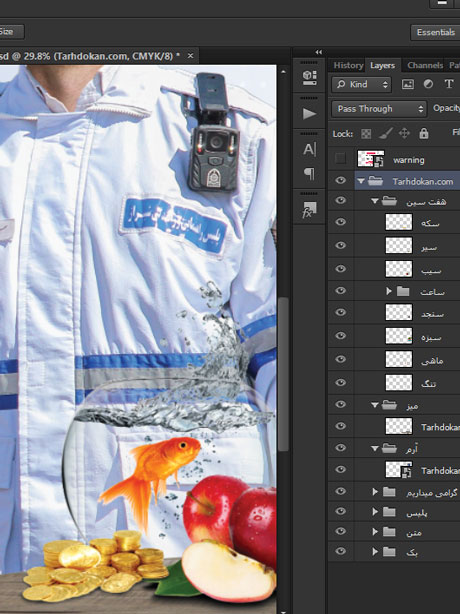Click the ماهی layer thumbnail

tap(399, 359)
